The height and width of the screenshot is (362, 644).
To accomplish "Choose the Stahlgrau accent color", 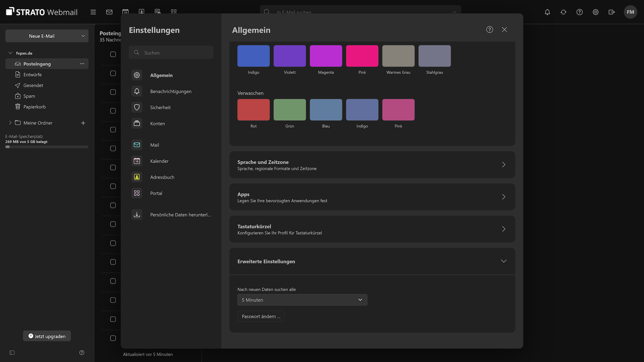I will coord(435,56).
